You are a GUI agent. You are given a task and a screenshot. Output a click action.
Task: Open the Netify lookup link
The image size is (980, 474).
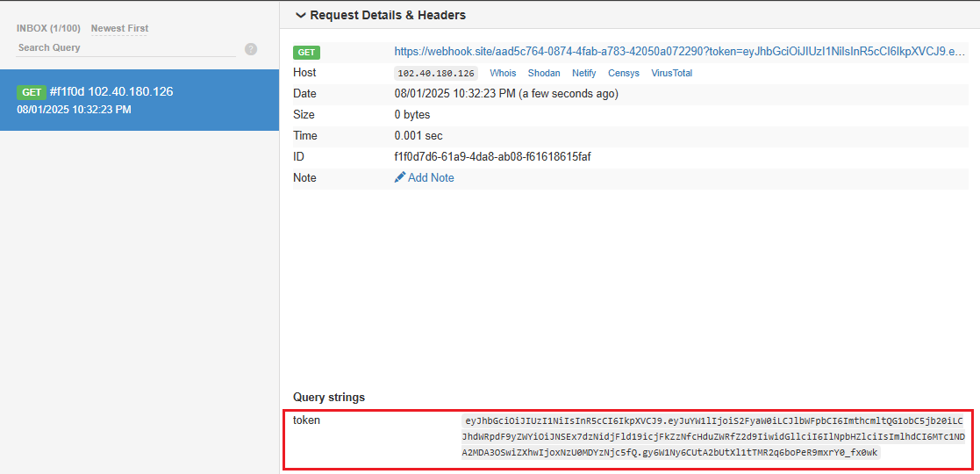(583, 74)
